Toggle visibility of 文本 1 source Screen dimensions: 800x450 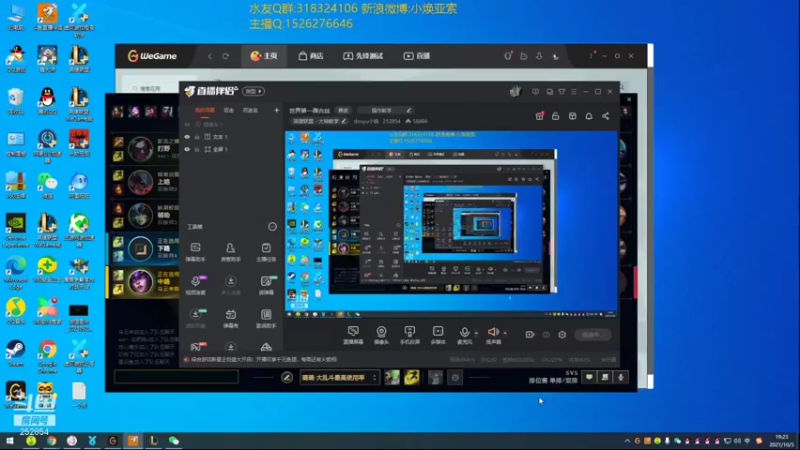(x=187, y=137)
